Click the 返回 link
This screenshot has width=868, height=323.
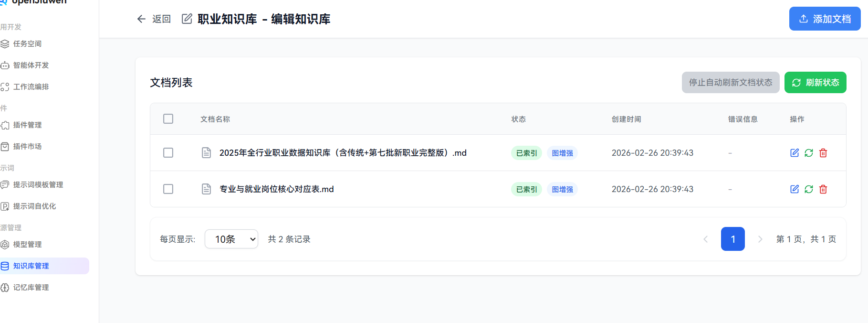(161, 19)
